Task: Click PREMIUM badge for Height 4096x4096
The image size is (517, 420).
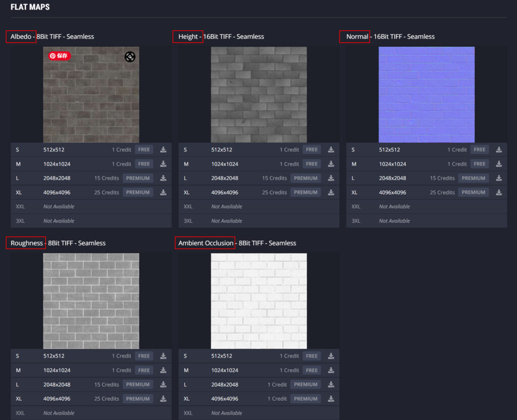Action: point(305,192)
